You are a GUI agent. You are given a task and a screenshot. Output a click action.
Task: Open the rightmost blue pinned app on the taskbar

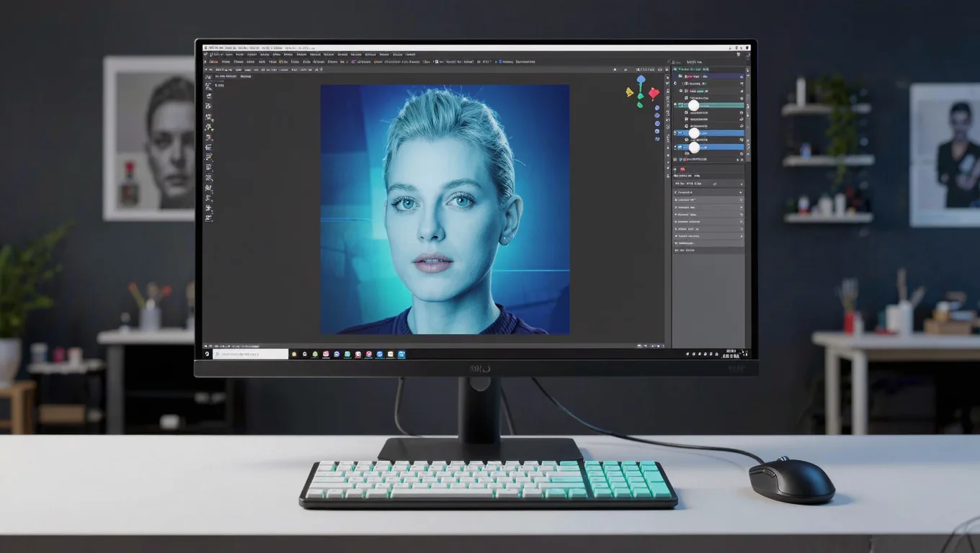[401, 354]
